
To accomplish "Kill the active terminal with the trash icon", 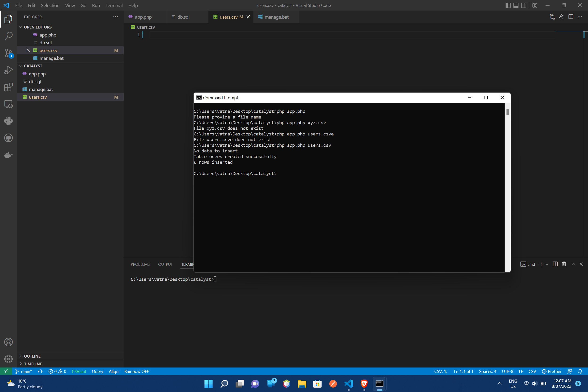I will pyautogui.click(x=564, y=264).
